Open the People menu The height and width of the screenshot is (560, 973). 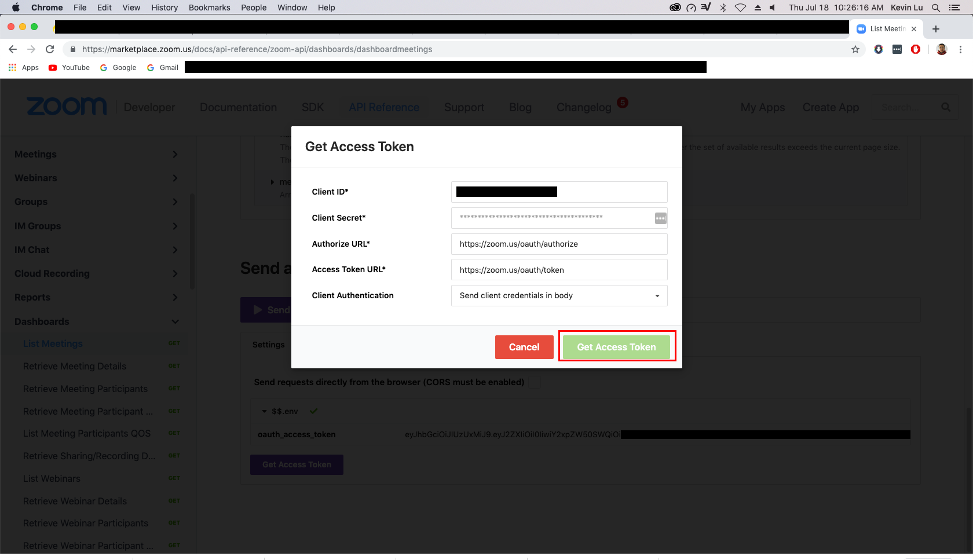(x=254, y=8)
